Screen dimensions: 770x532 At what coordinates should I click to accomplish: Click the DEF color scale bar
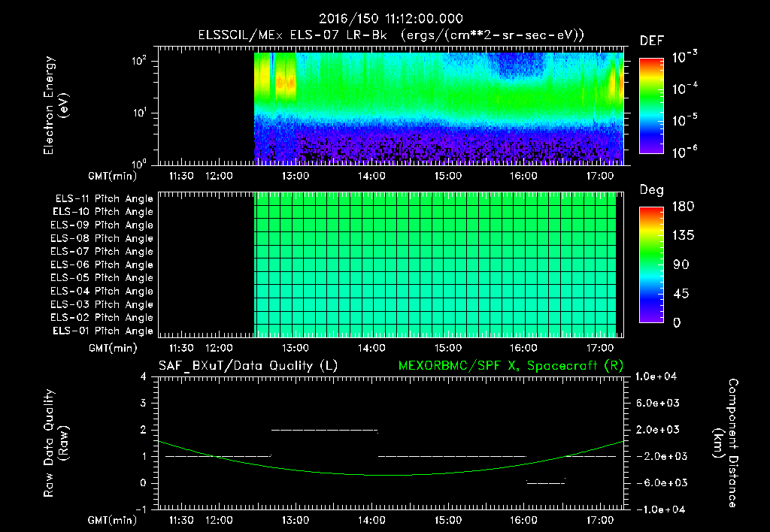pos(651,105)
